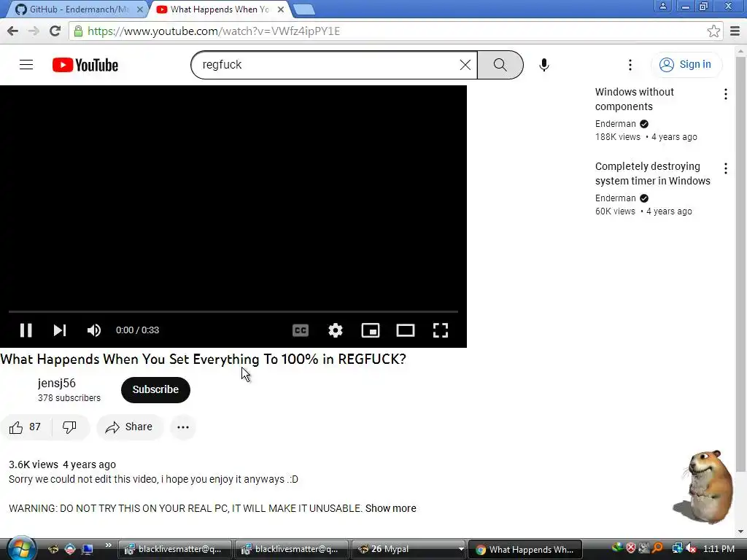Viewport: 747px width, 560px height.
Task: Skip to the next video
Action: tap(60, 330)
